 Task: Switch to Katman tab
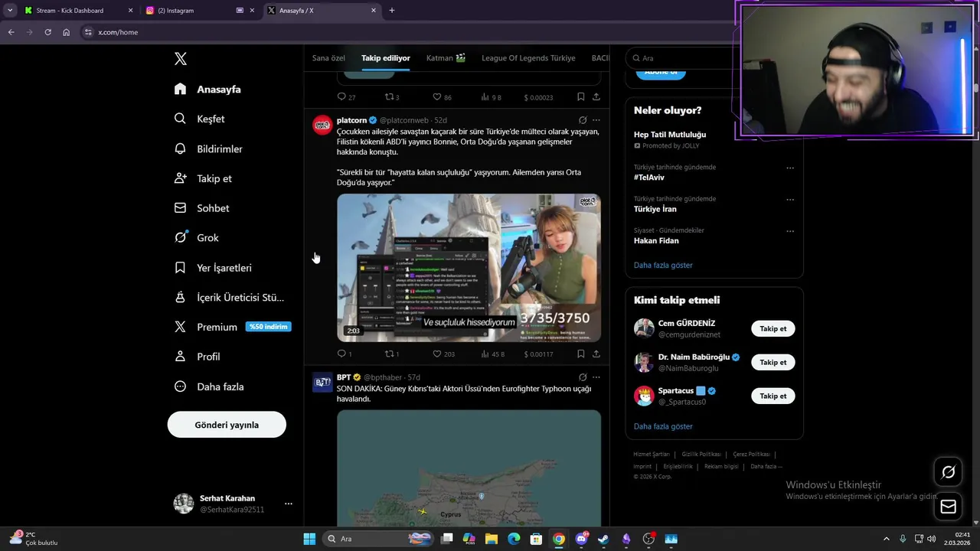tap(446, 58)
